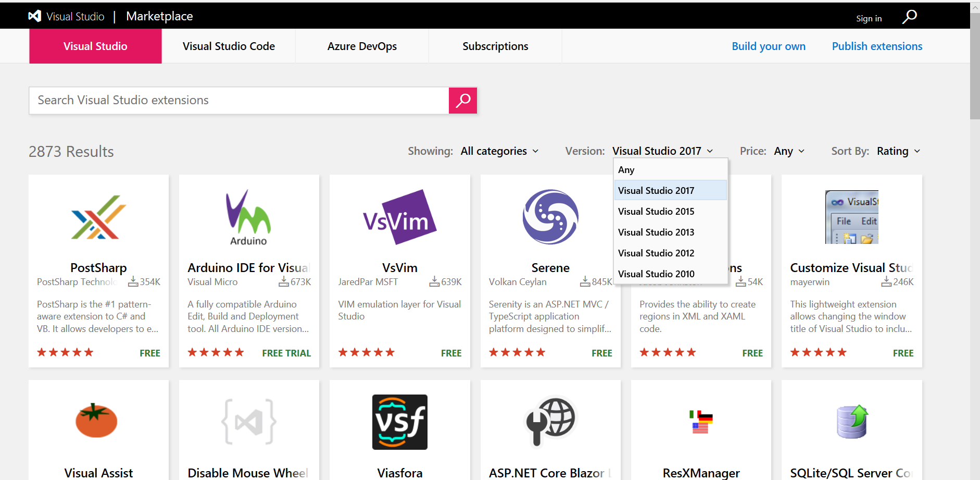
Task: Open the PostSharp title link
Action: pyautogui.click(x=98, y=267)
